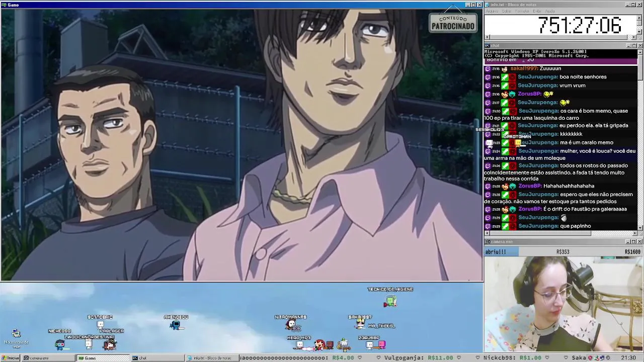Click chat window scroll down arrow
Viewport: 644px width, 362px height.
[640, 227]
